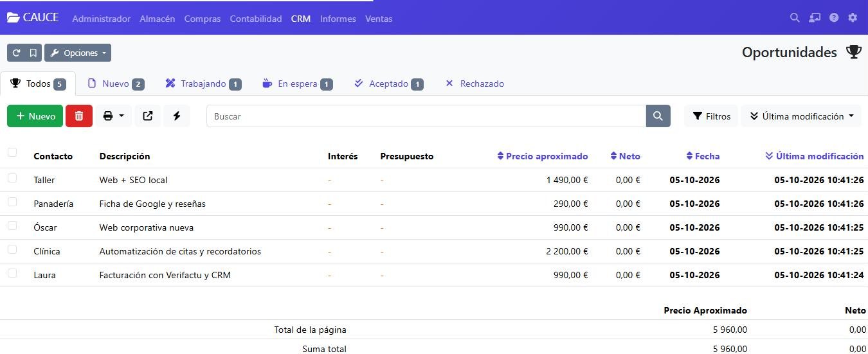
Task: Open the settings gear icon
Action: coord(853,18)
